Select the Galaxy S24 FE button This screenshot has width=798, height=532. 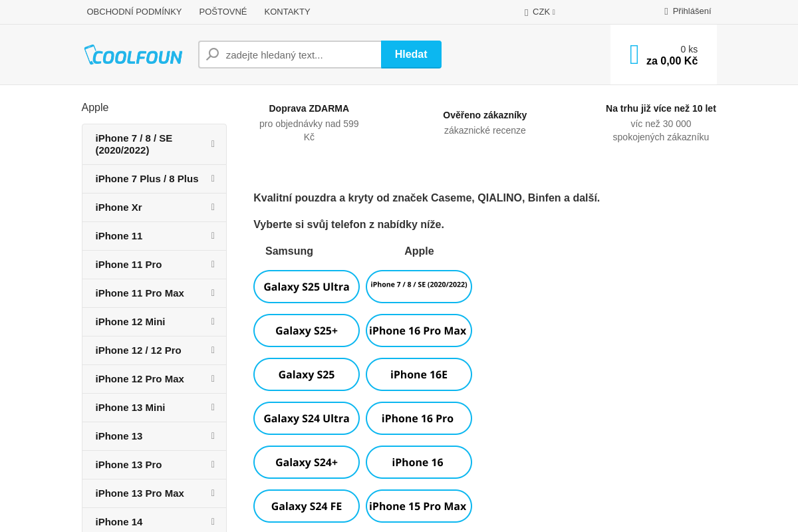coord(307,506)
